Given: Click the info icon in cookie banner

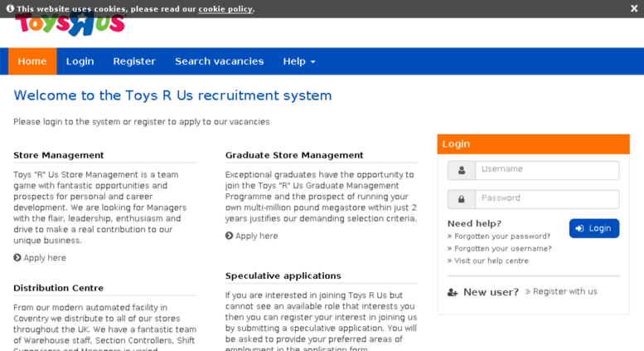Looking at the screenshot, I should click(x=10, y=8).
